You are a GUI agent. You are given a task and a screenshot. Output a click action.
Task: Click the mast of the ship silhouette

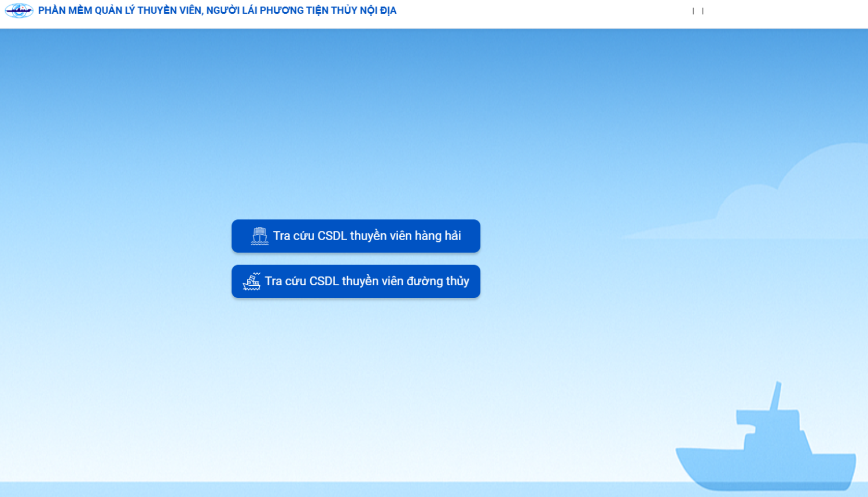click(x=776, y=396)
